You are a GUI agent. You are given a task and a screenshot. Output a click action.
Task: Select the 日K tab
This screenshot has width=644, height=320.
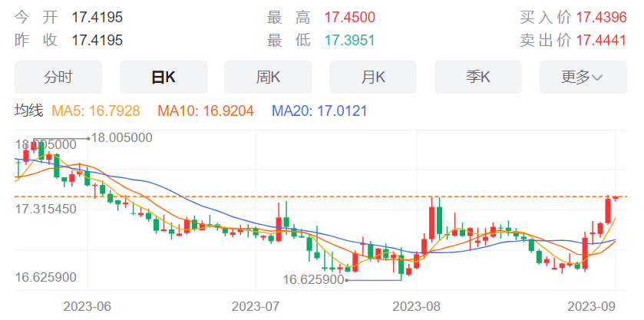pyautogui.click(x=163, y=78)
